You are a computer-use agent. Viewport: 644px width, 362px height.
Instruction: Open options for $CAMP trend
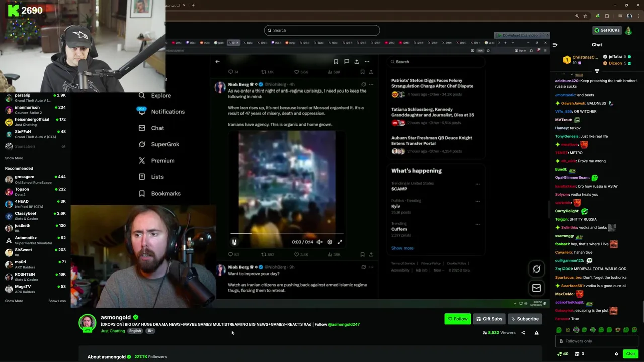pyautogui.click(x=477, y=184)
